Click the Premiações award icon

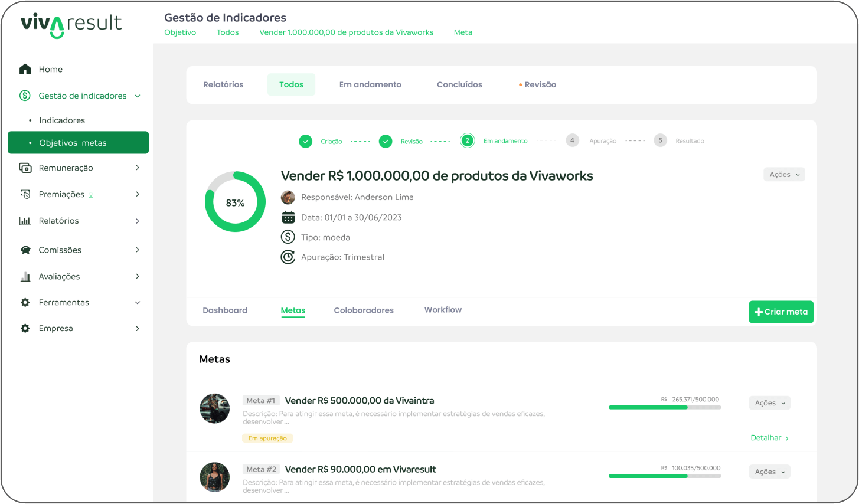click(x=25, y=194)
